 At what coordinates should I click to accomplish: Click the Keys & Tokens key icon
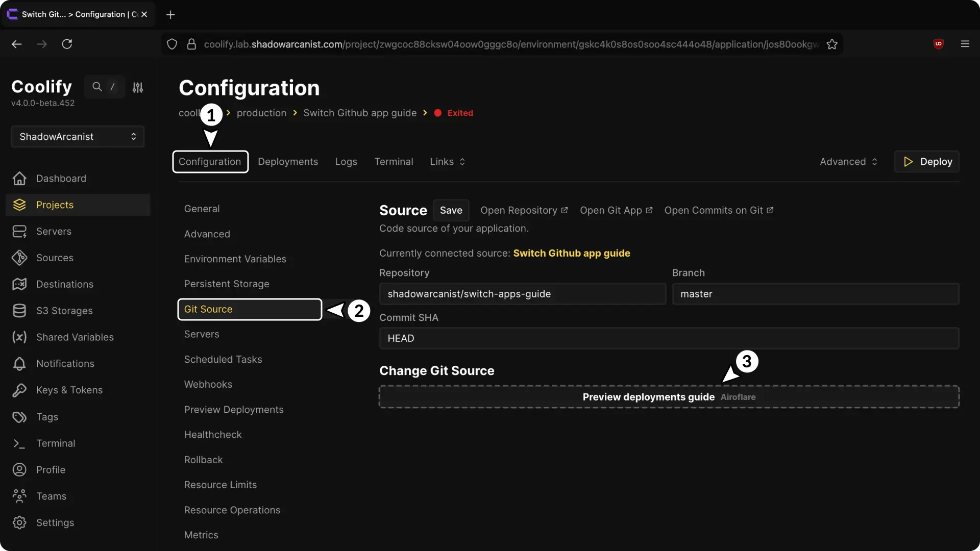pos(19,390)
